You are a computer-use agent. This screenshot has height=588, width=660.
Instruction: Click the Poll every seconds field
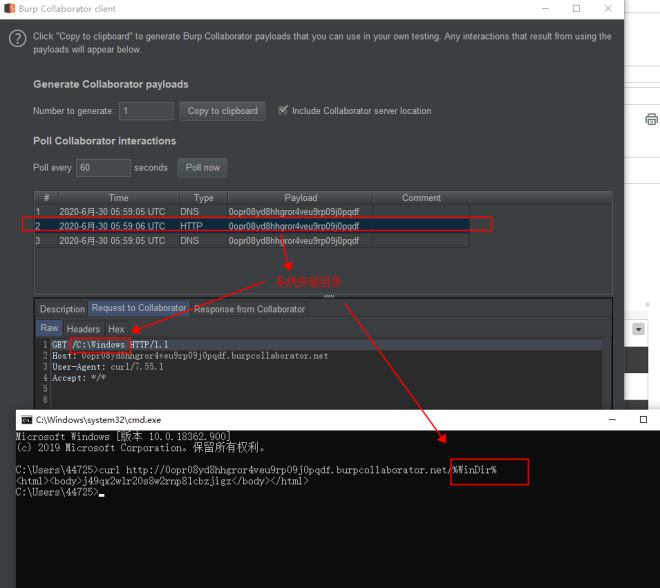tap(103, 167)
